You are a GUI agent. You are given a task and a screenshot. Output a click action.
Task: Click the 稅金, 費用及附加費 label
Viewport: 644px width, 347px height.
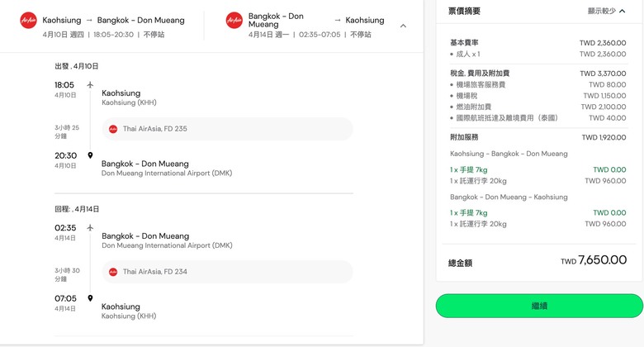click(480, 74)
